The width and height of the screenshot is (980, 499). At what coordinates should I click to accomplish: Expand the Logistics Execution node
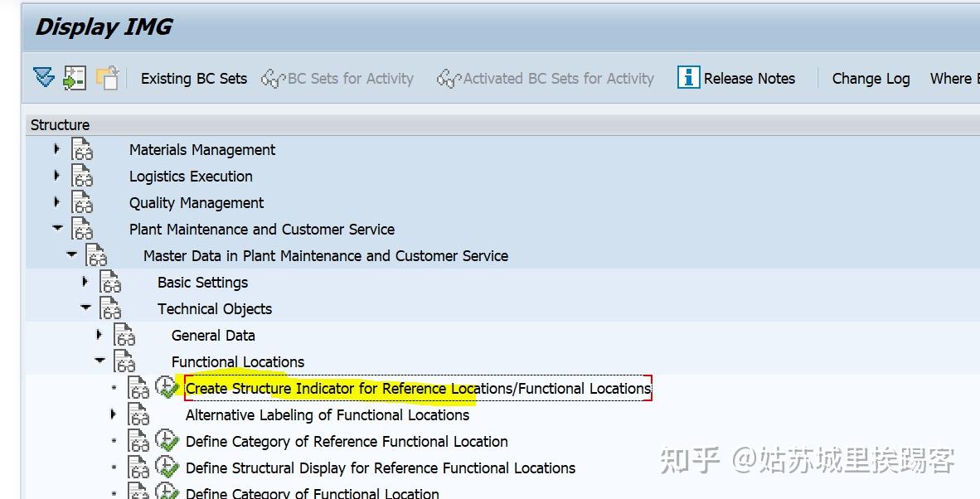click(x=57, y=175)
